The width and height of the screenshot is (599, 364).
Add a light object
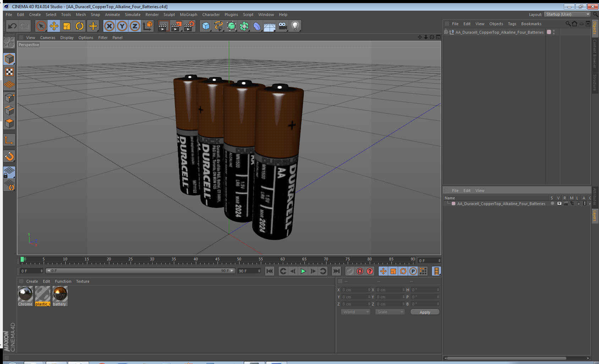[295, 26]
